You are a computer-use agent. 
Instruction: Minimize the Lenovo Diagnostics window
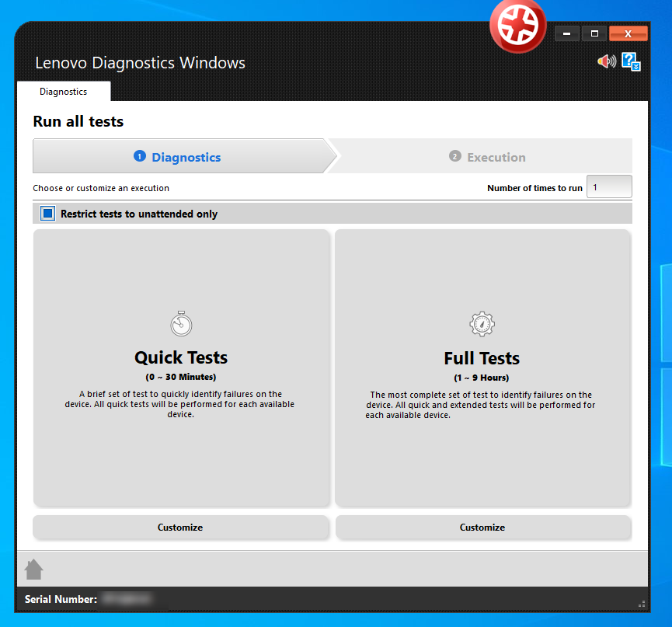[x=567, y=33]
